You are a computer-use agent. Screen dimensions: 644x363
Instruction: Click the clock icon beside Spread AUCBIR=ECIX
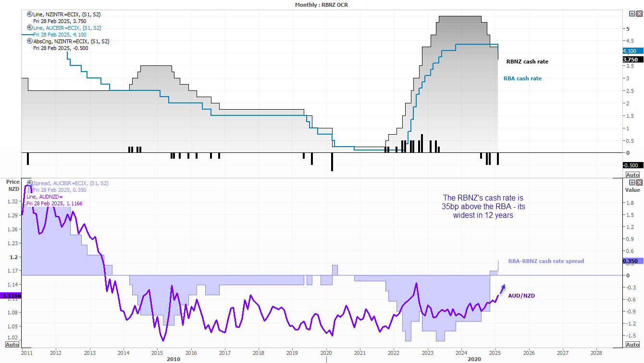tap(30, 183)
